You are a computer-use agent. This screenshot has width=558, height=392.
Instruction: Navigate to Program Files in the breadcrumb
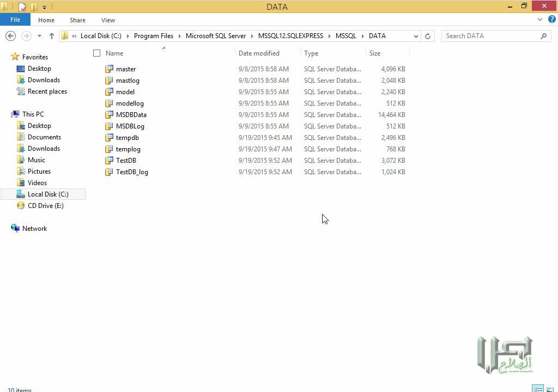click(x=154, y=36)
